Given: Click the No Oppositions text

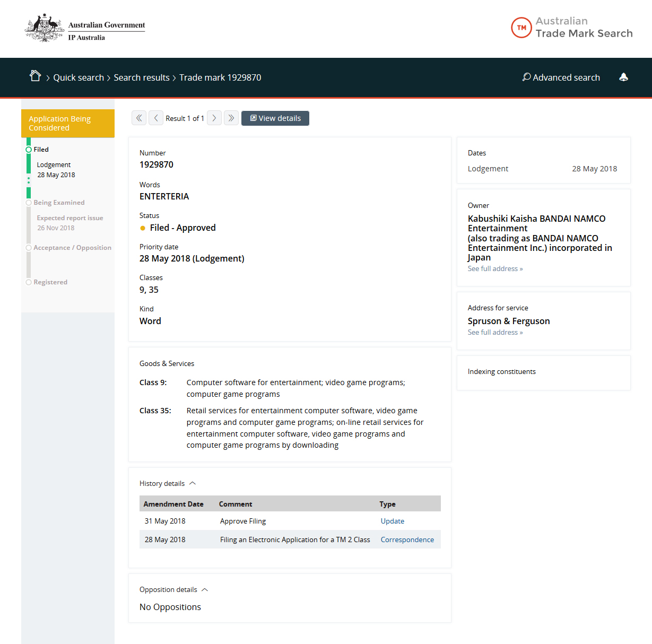Looking at the screenshot, I should 170,607.
